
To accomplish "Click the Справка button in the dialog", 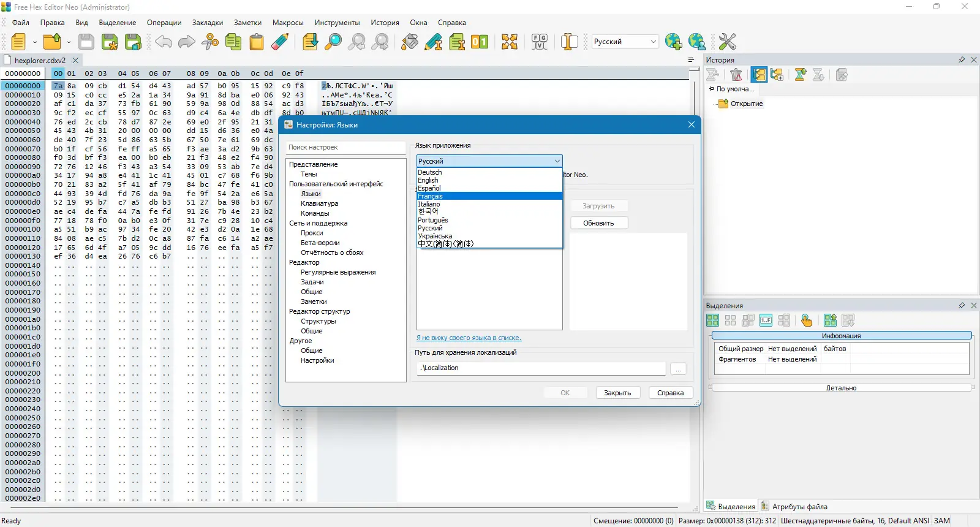I will point(671,393).
